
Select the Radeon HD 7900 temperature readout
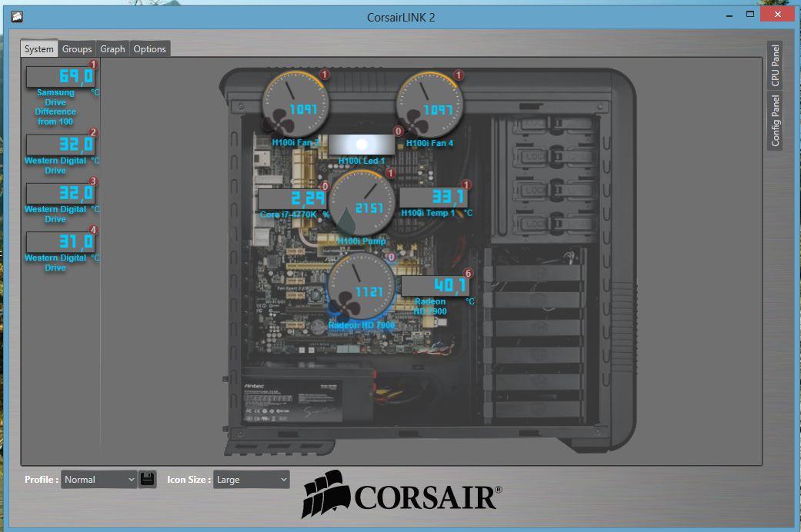[436, 286]
